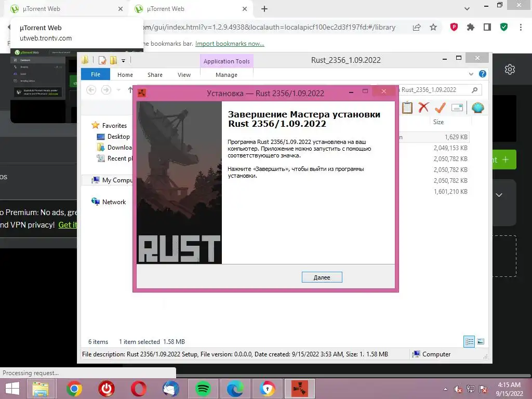Click the Explorer back arrow button
The image size is (532, 399).
pos(91,90)
